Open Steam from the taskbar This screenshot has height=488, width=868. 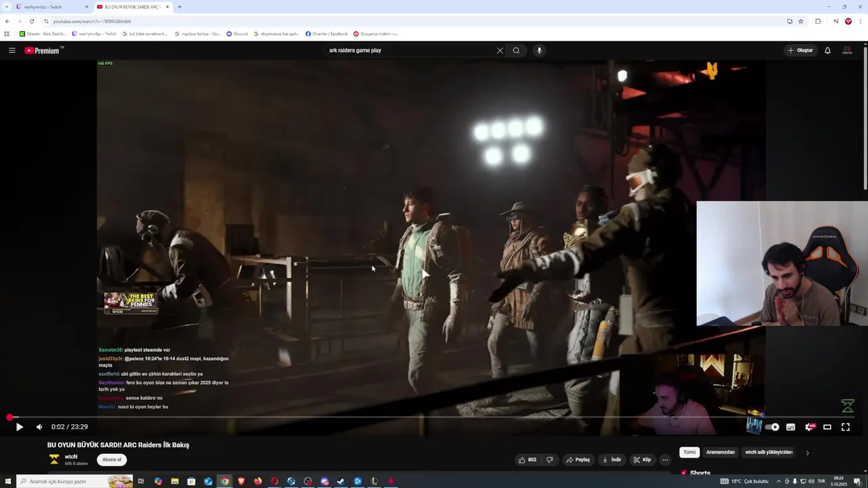341,481
